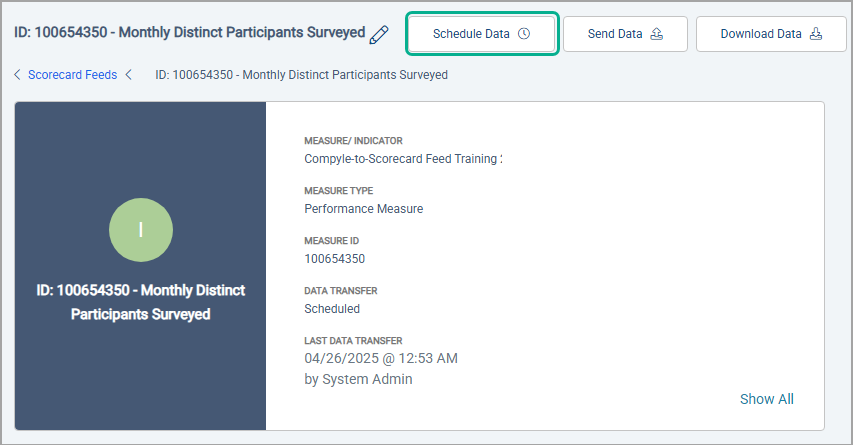This screenshot has width=853, height=445.
Task: Click the last data transfer timestamp
Action: [380, 358]
